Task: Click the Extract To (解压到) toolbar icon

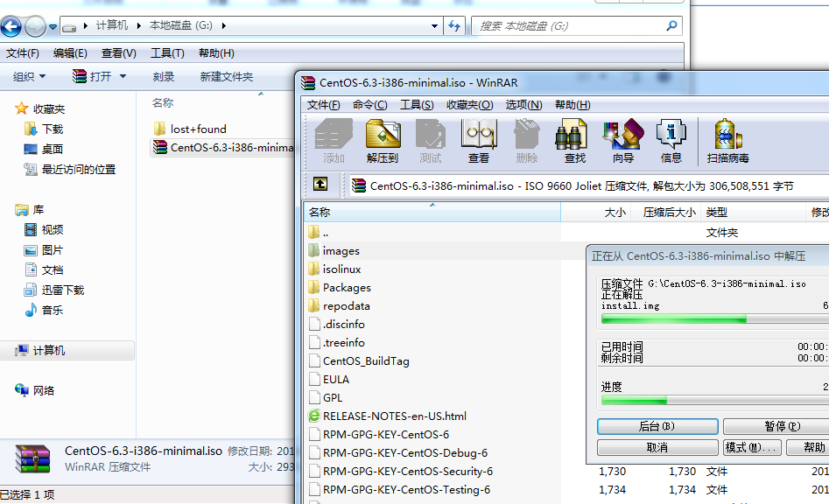Action: click(x=383, y=141)
